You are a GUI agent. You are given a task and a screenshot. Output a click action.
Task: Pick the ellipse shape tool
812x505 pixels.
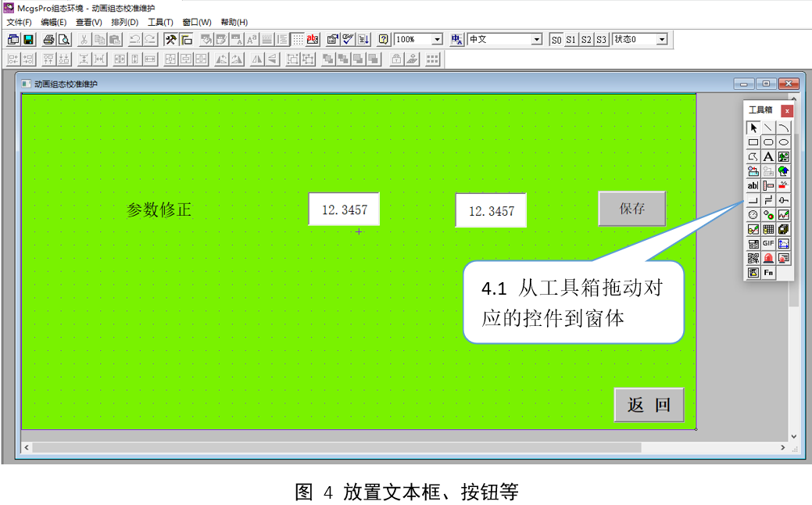(x=784, y=142)
